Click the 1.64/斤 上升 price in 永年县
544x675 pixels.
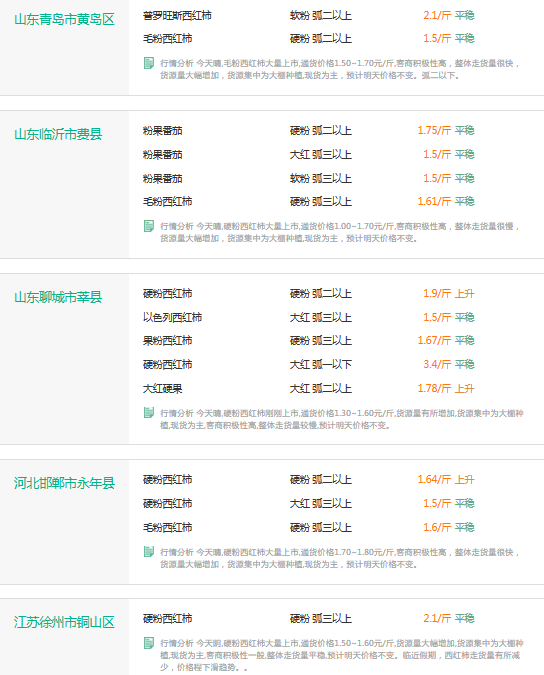[446, 480]
